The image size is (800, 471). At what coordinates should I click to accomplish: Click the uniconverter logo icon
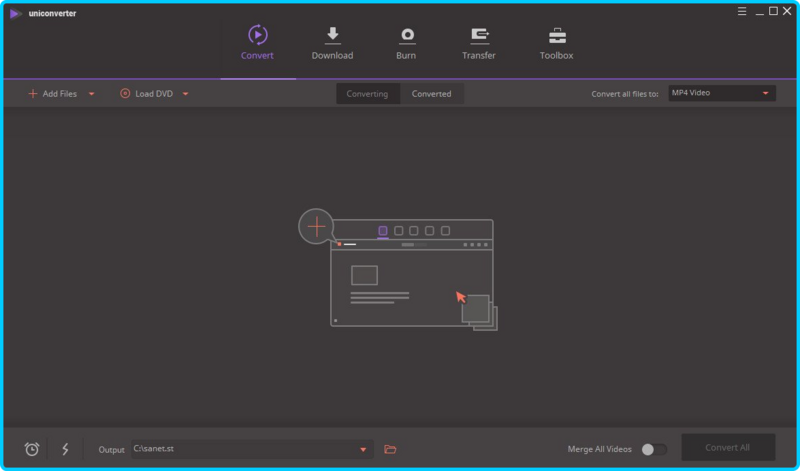click(x=15, y=13)
